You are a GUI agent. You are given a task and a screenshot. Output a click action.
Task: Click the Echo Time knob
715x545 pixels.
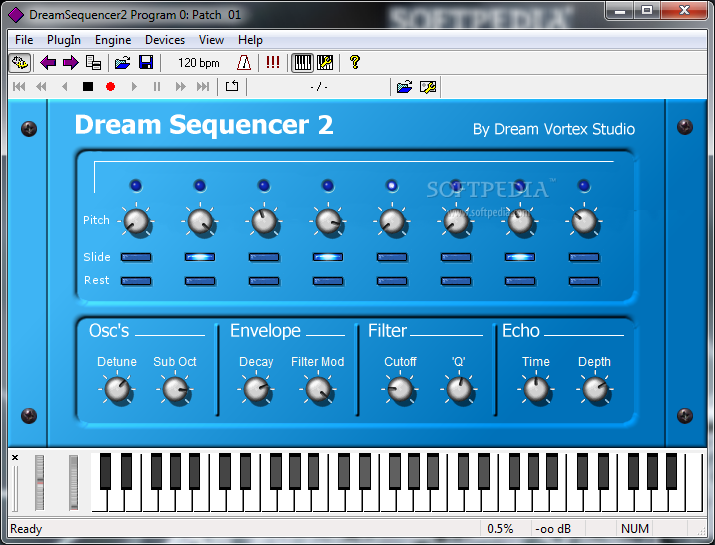536,390
